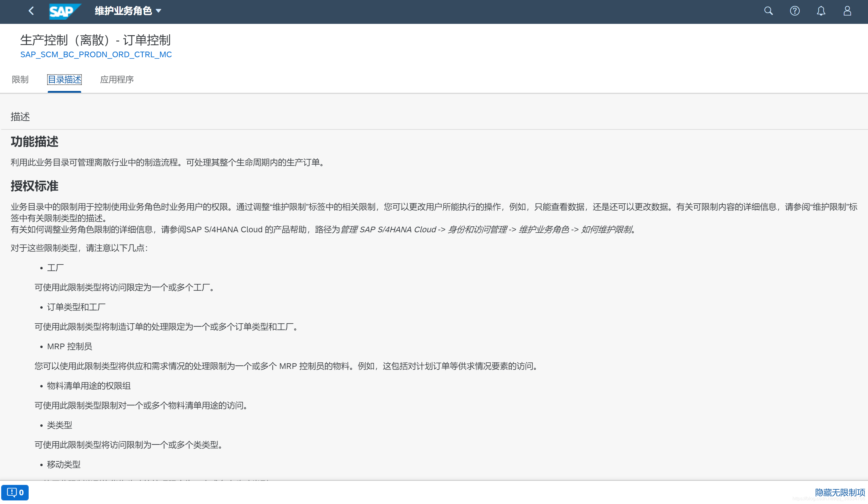Click the SAP logo

64,11
